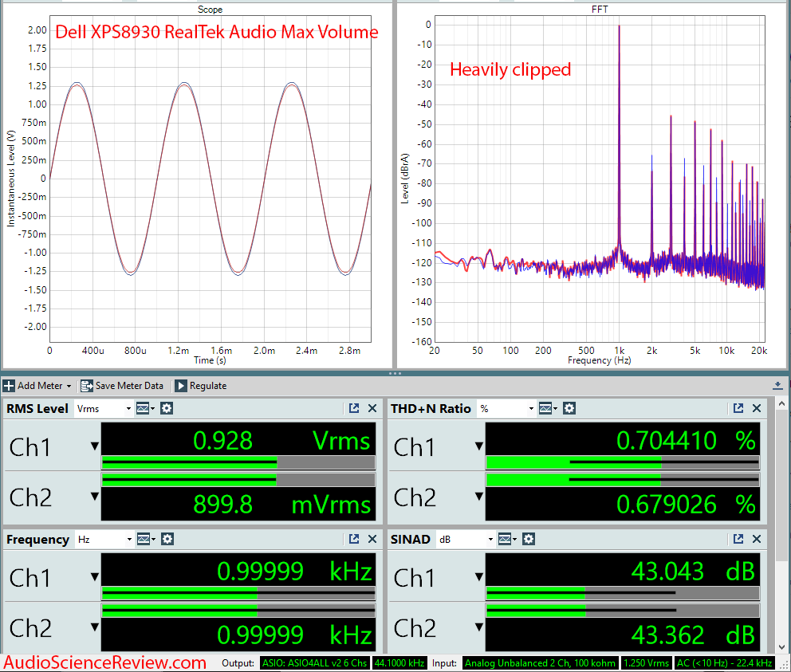
Task: Close the SINAD meter
Action: pyautogui.click(x=757, y=539)
